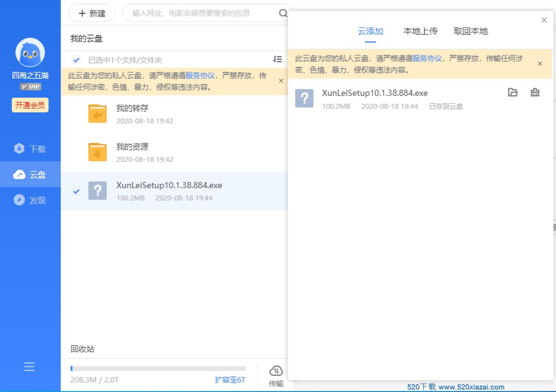
Task: Select the XunLeiSetup10.1.38.884.exe filename in the cloud list
Action: click(169, 185)
